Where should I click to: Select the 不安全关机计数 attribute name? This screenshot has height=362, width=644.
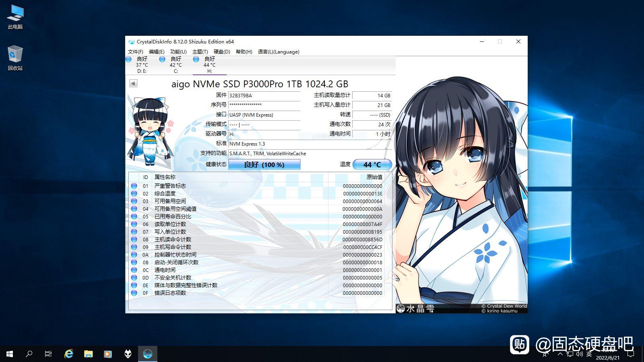tap(173, 278)
